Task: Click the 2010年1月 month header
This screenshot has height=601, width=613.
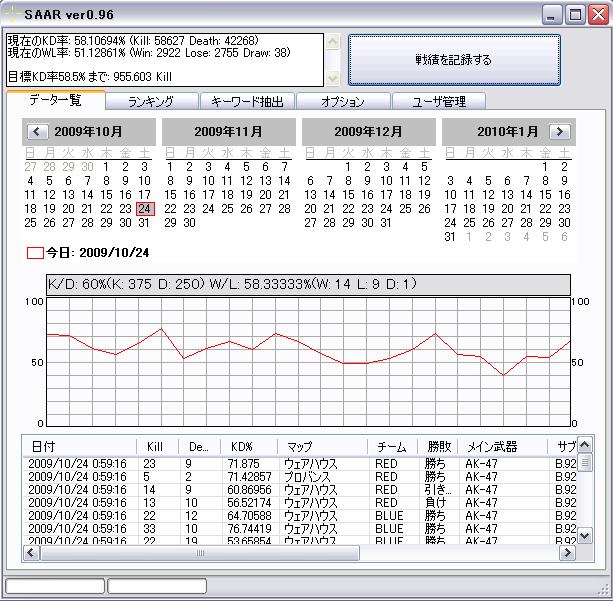Action: pos(507,131)
